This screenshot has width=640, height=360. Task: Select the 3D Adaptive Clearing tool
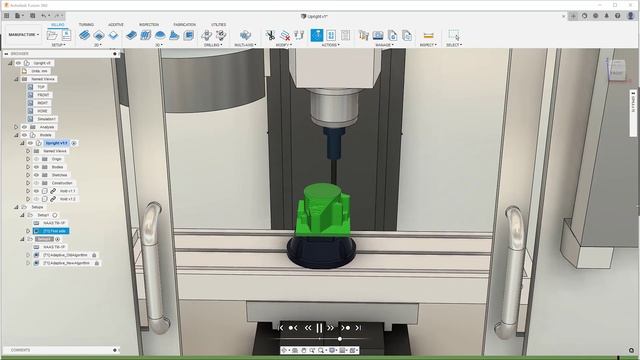(x=131, y=35)
